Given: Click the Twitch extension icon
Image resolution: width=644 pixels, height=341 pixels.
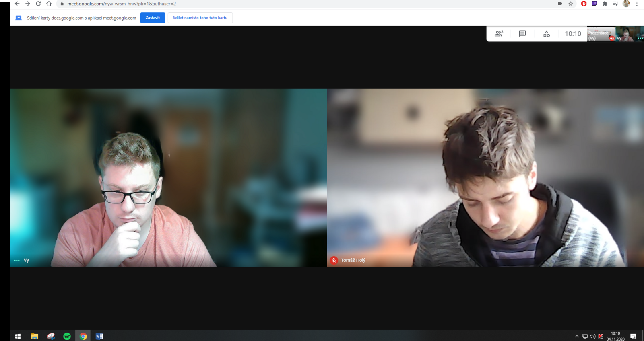Looking at the screenshot, I should pyautogui.click(x=594, y=4).
